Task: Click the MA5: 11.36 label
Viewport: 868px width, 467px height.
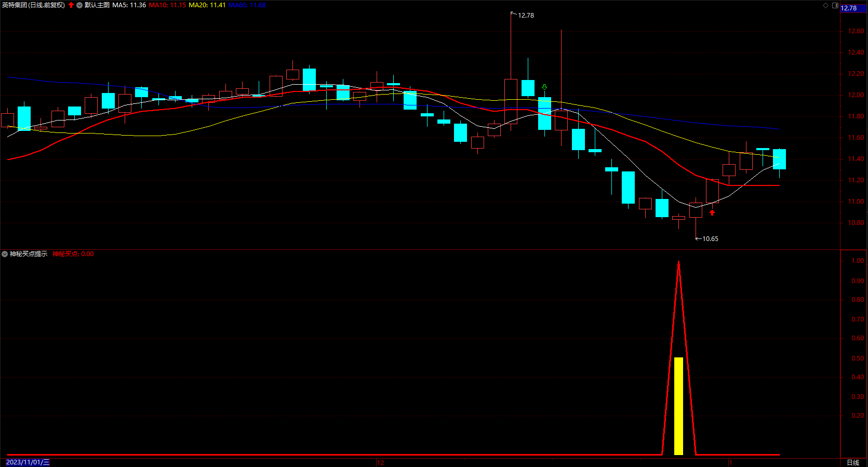Action: [129, 5]
